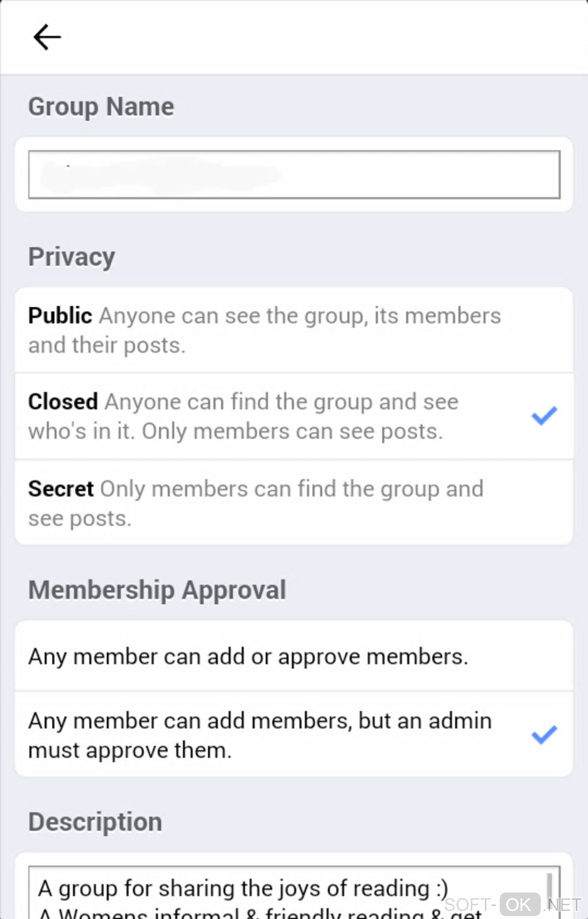Click the checkmark beside admin approval option

544,735
